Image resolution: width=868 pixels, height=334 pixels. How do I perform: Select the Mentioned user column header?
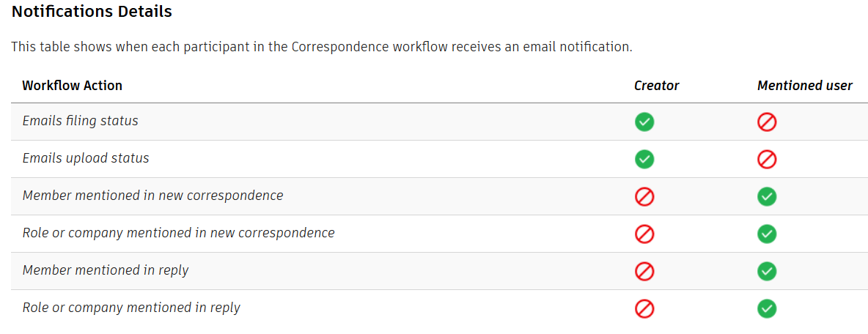pos(805,86)
